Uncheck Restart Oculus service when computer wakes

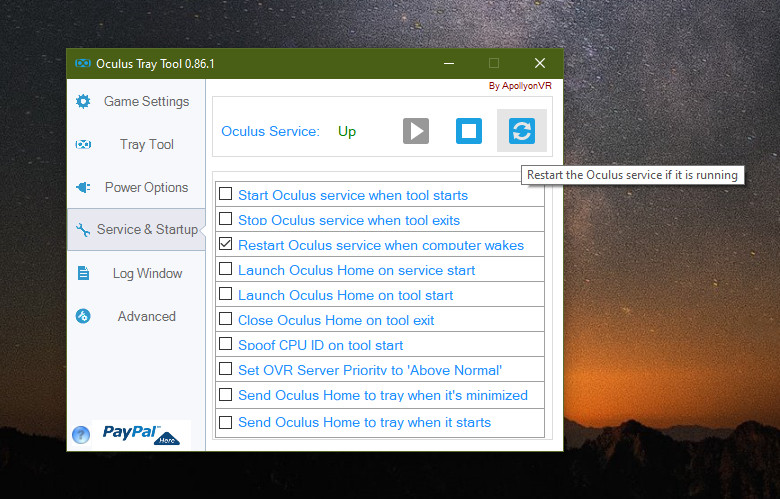(225, 243)
